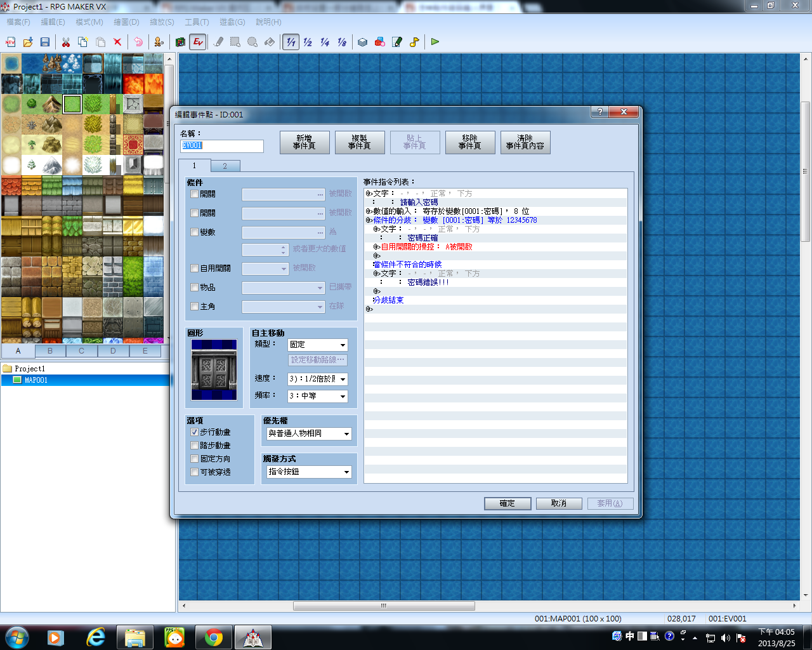Screen dimensions: 812x650
Task: Open the Sound Test music note icon
Action: click(x=414, y=42)
